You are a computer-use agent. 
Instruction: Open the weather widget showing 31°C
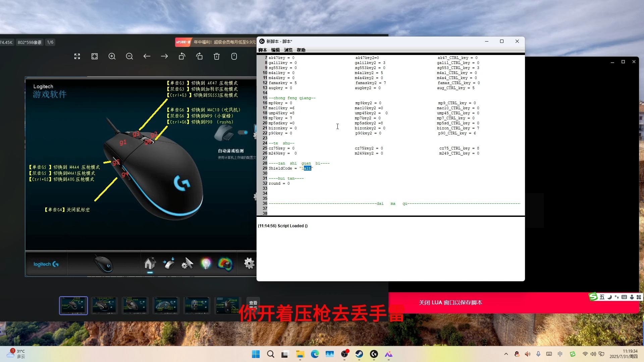[16, 354]
